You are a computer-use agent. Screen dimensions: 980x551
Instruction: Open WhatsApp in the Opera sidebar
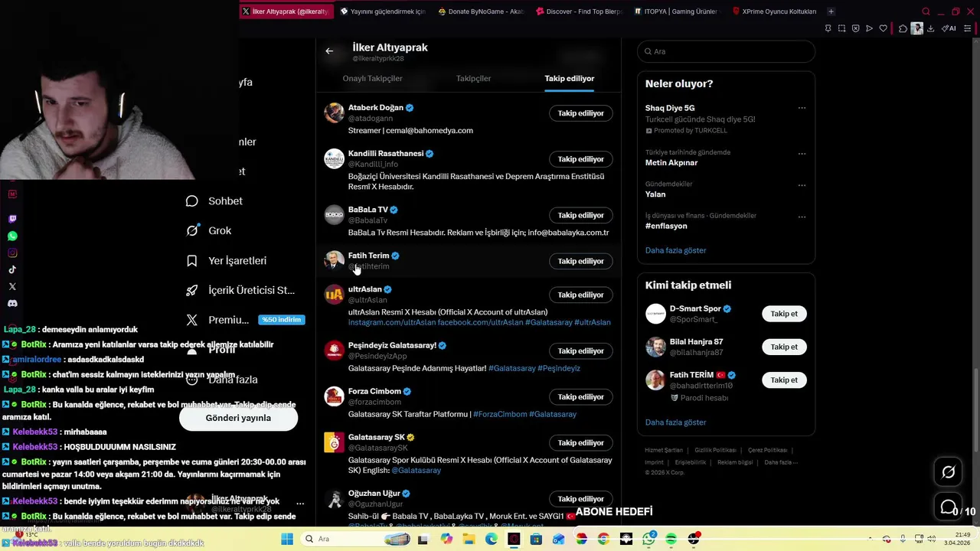tap(12, 236)
